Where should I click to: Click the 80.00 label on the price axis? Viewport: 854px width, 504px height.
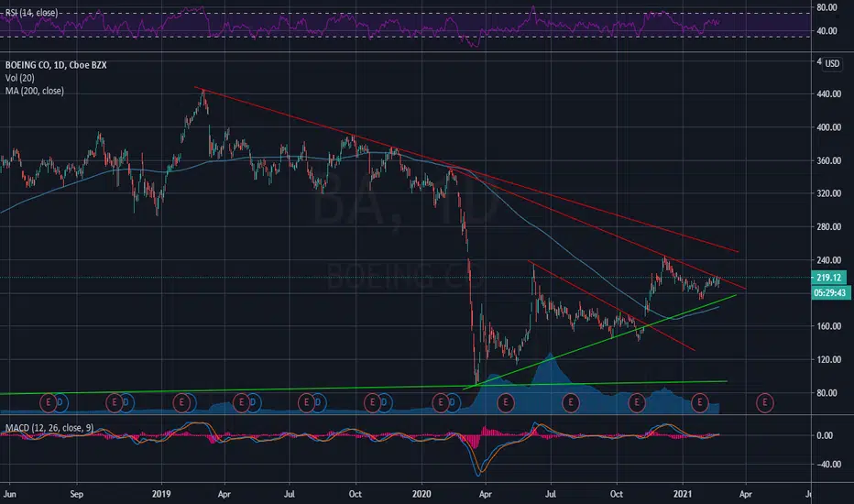827,392
